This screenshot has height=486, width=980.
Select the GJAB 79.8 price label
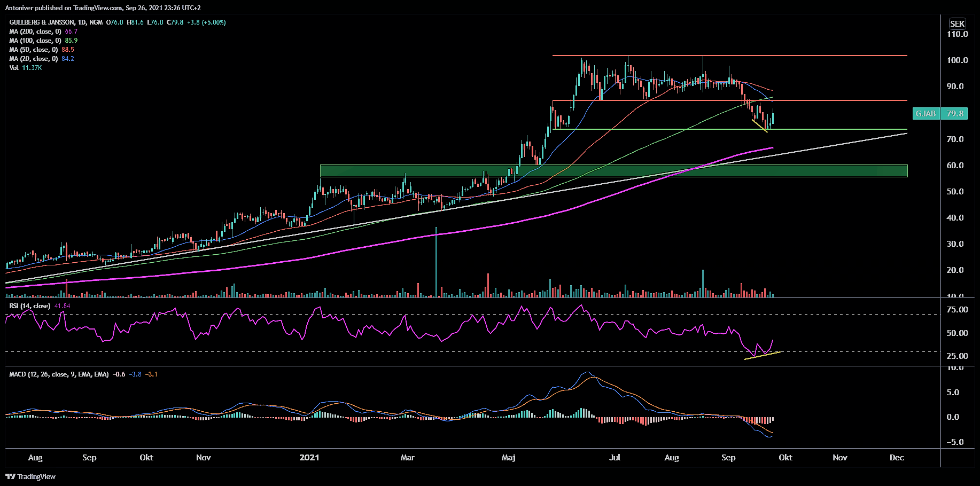[x=940, y=113]
